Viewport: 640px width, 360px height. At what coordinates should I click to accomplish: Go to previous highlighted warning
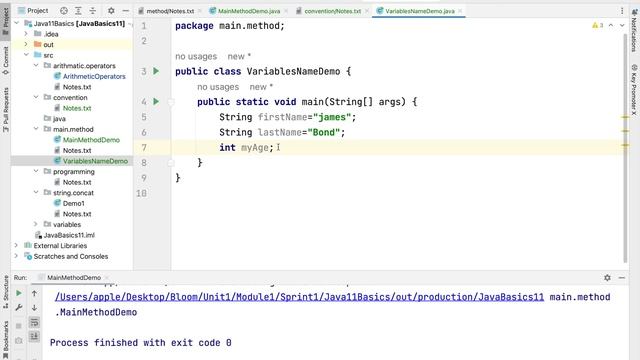611,25
